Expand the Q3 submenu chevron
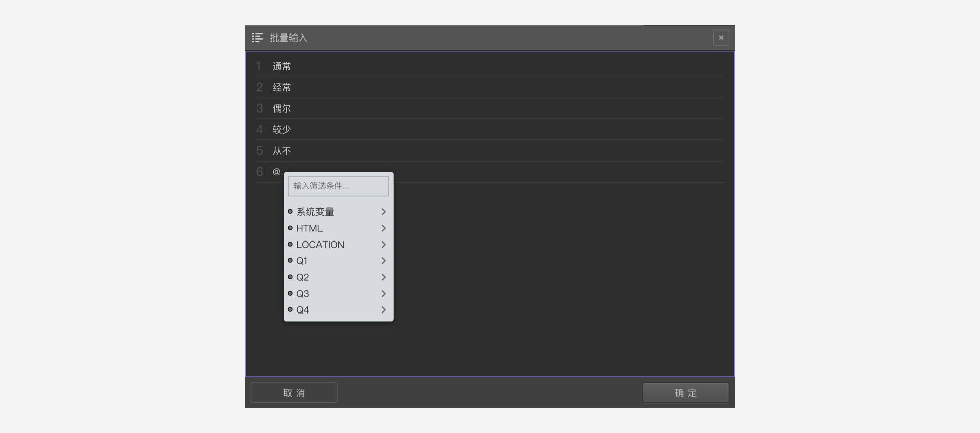 click(384, 294)
